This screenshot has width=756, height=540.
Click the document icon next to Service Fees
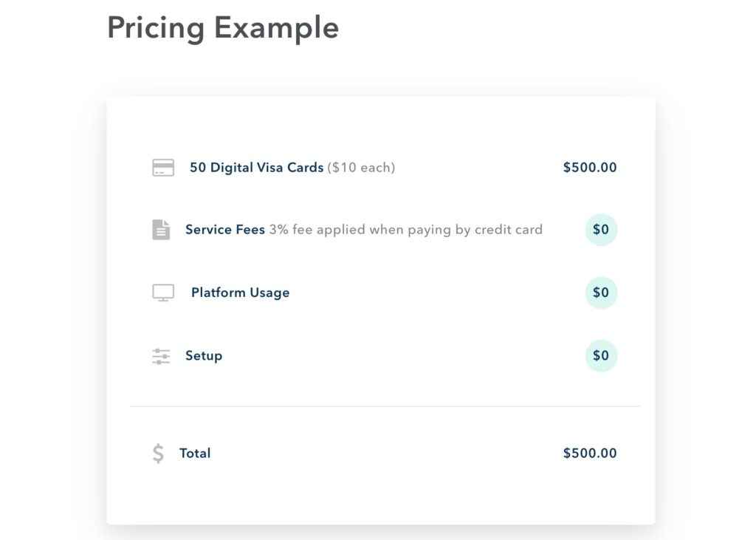tap(161, 230)
